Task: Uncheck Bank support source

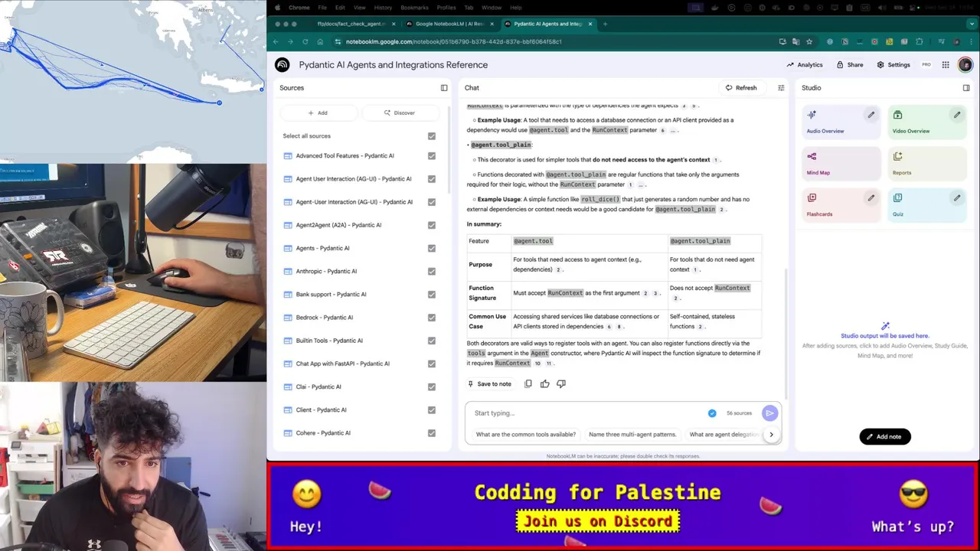Action: (x=432, y=295)
